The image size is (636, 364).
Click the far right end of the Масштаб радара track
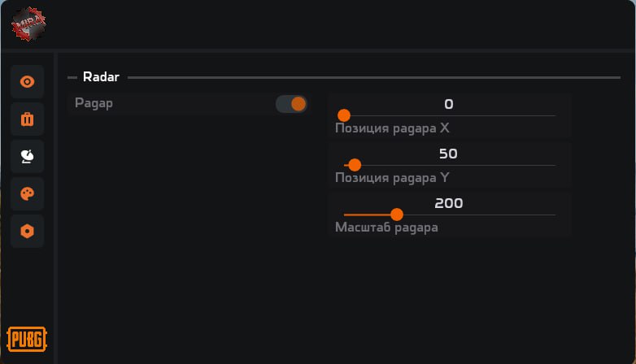pyautogui.click(x=554, y=214)
